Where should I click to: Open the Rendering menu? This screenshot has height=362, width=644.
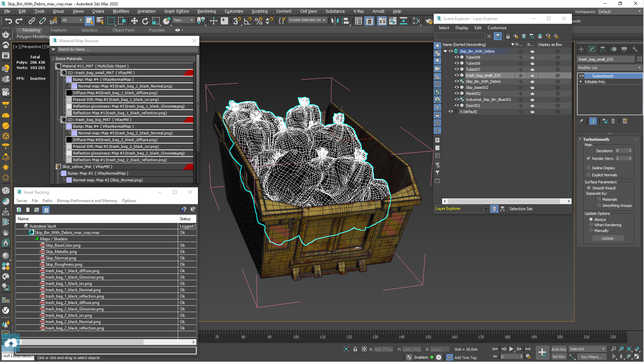(x=206, y=11)
